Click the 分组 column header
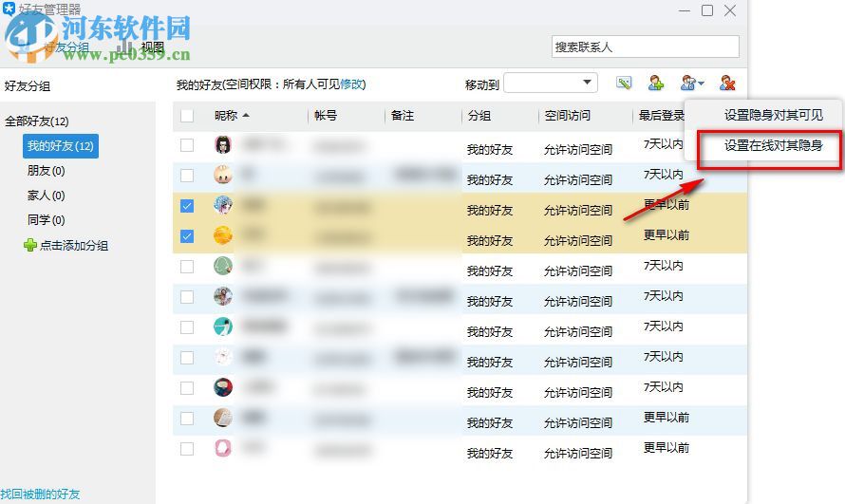845x504 pixels. coord(479,115)
